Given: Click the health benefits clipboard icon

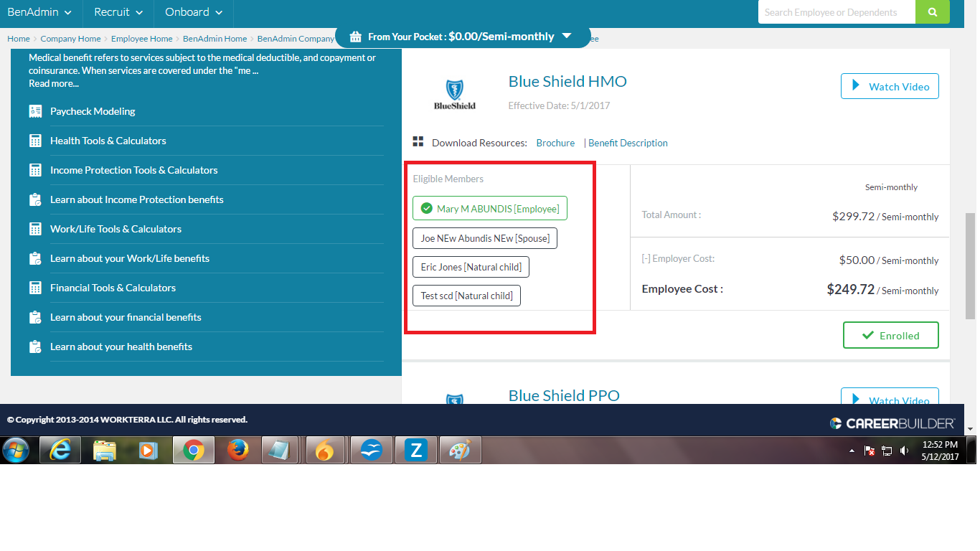Looking at the screenshot, I should [35, 347].
